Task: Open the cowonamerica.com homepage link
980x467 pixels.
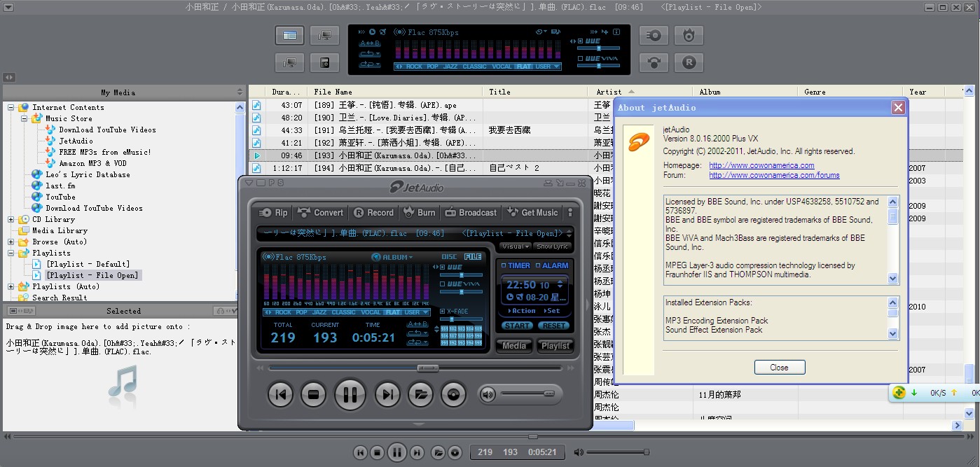Action: 761,165
